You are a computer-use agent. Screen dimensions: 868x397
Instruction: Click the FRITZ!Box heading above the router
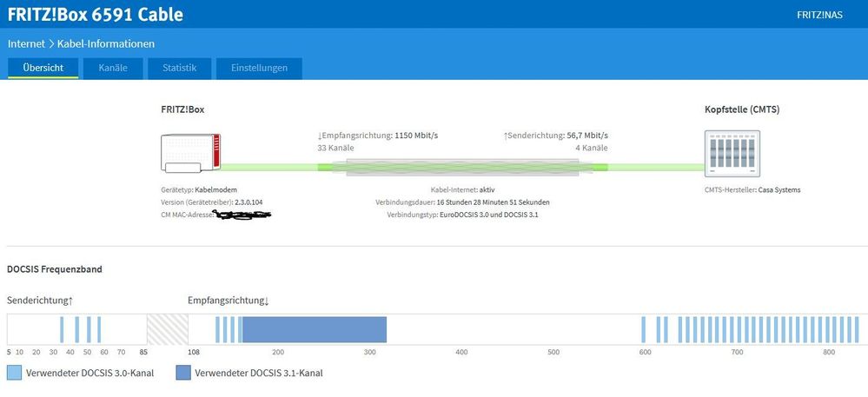coord(182,109)
